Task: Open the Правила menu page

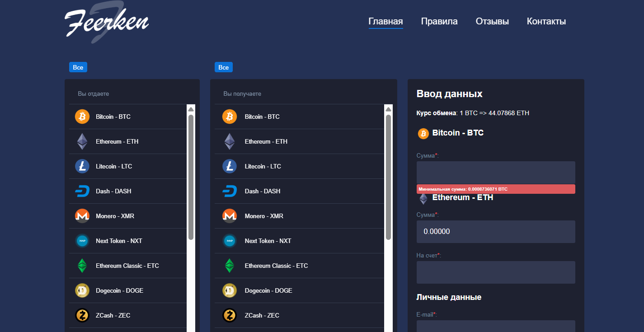Action: 439,21
